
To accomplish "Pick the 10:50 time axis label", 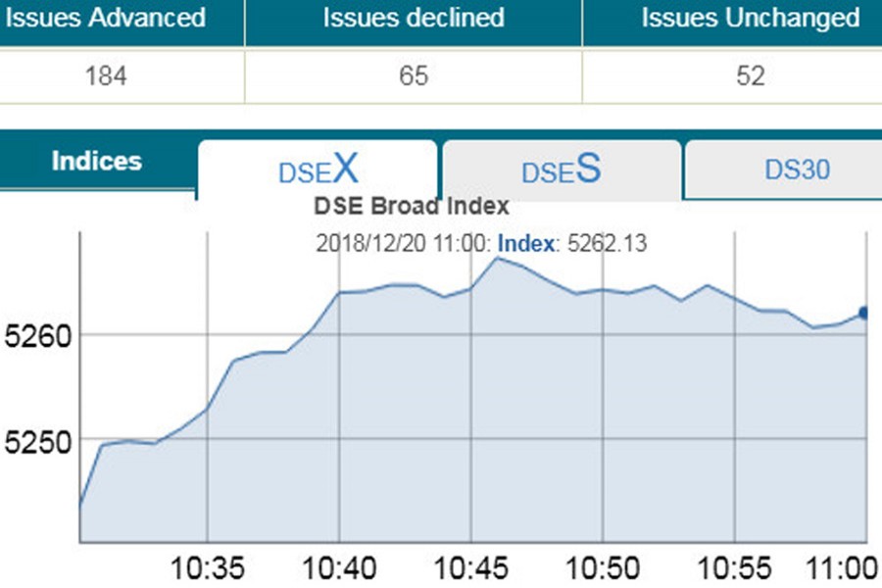I will tap(604, 567).
